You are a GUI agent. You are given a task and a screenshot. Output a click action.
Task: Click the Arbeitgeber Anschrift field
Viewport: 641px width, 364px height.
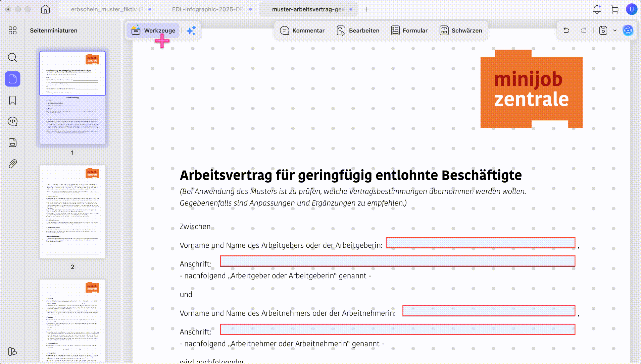pos(397,261)
